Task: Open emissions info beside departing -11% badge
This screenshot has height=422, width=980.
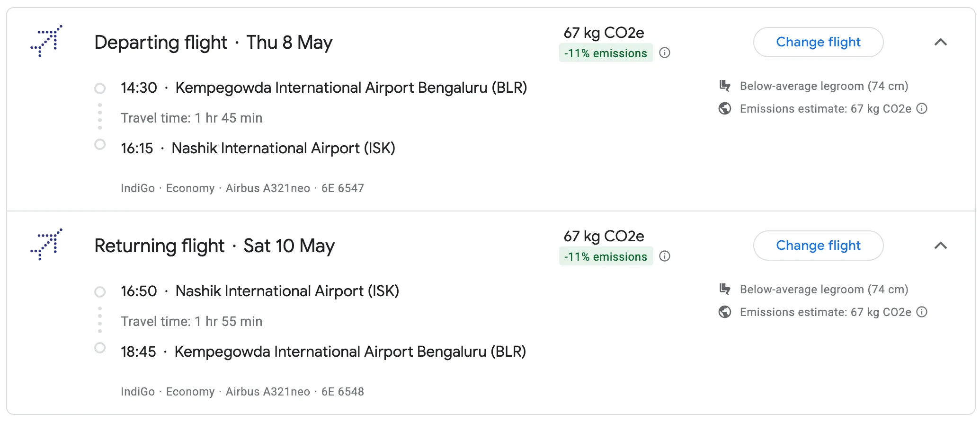Action: [665, 53]
